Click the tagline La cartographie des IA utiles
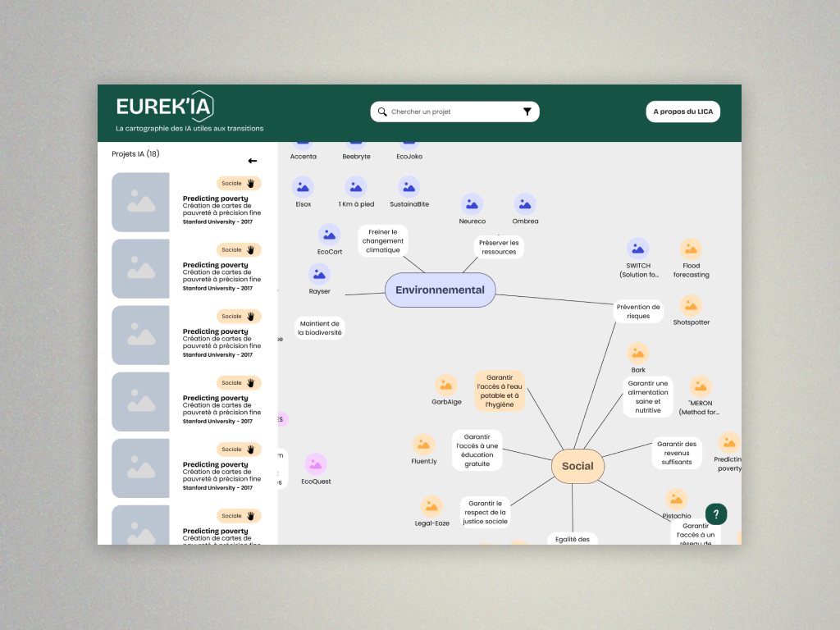This screenshot has height=630, width=840. tap(189, 129)
